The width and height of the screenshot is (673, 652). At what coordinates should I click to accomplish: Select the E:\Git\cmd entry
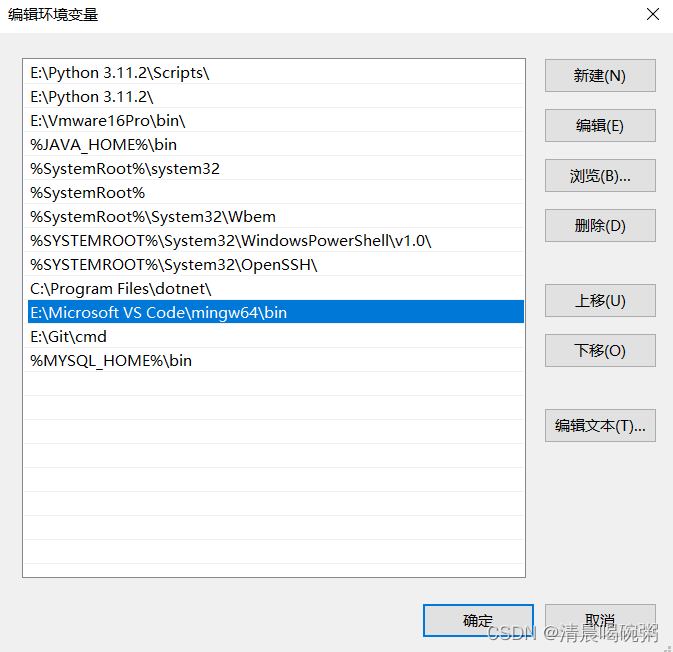point(276,337)
